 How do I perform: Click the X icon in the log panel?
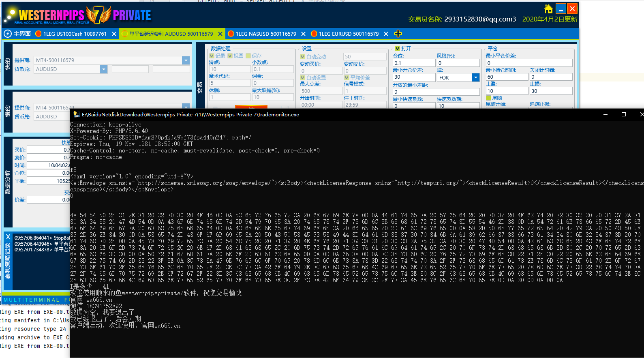8,237
